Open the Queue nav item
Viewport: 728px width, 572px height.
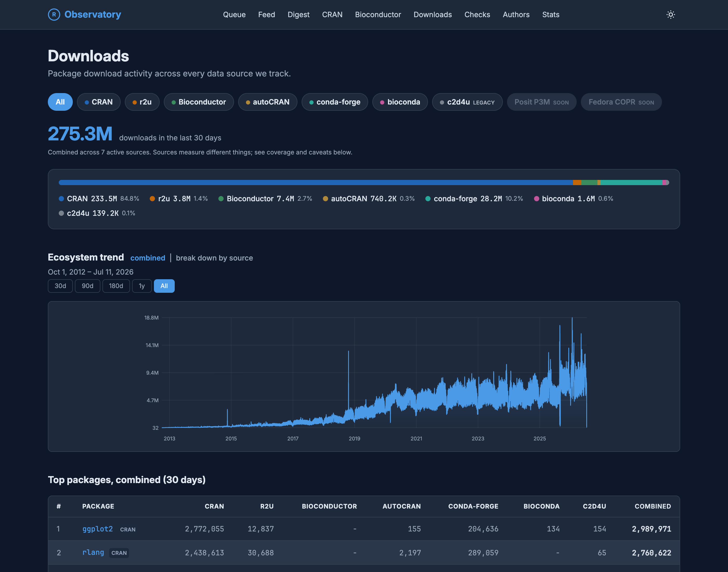(x=234, y=14)
